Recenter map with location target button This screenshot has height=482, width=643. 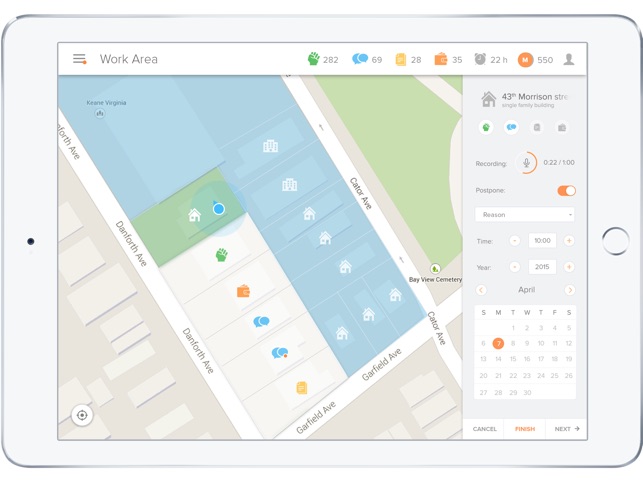click(82, 415)
